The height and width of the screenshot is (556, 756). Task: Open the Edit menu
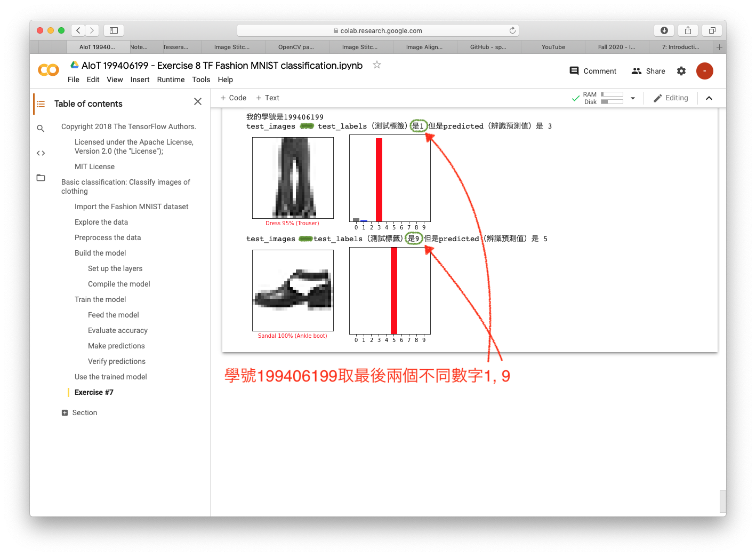point(93,80)
